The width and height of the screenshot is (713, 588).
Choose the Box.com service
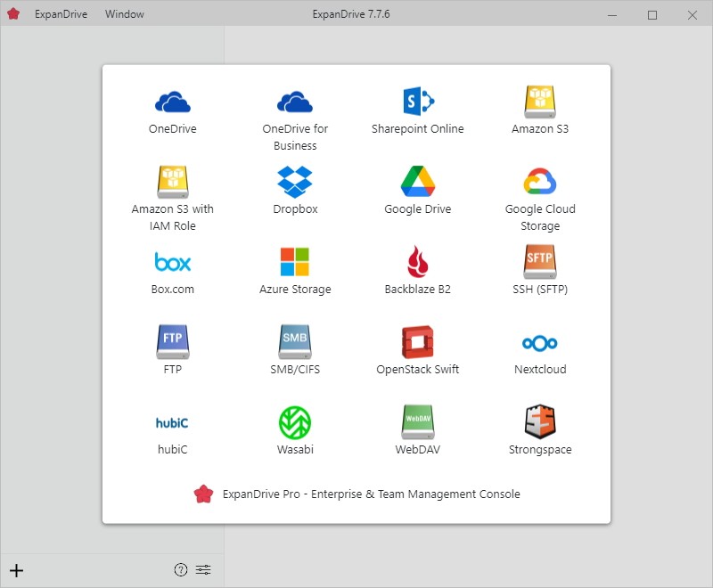pyautogui.click(x=172, y=262)
